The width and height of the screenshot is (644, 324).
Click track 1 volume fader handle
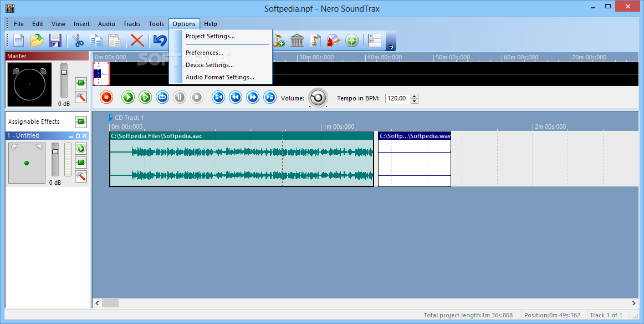[x=55, y=151]
